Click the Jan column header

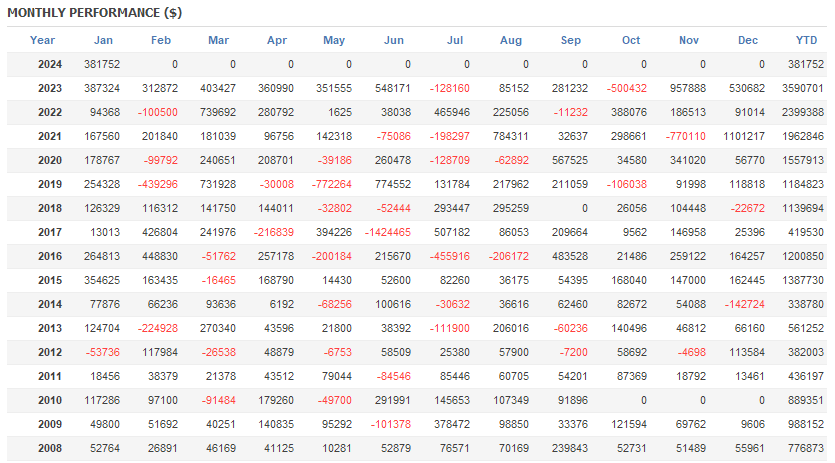click(x=103, y=40)
